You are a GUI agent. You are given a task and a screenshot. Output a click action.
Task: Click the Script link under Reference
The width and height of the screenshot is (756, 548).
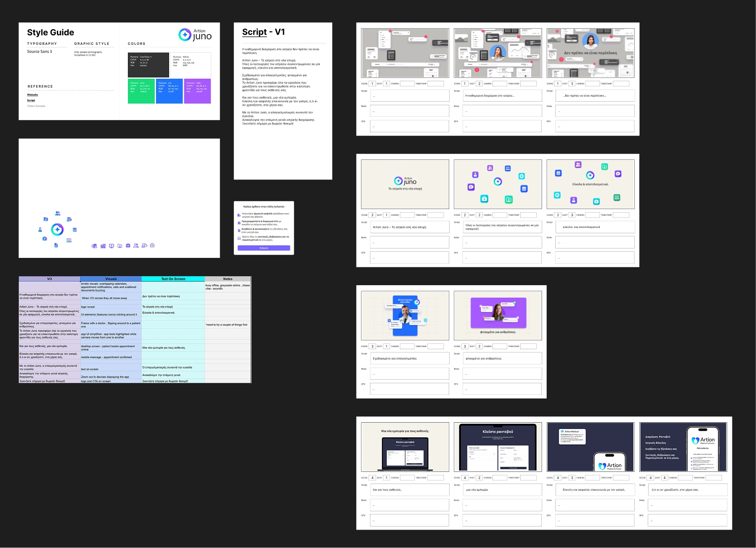[31, 100]
